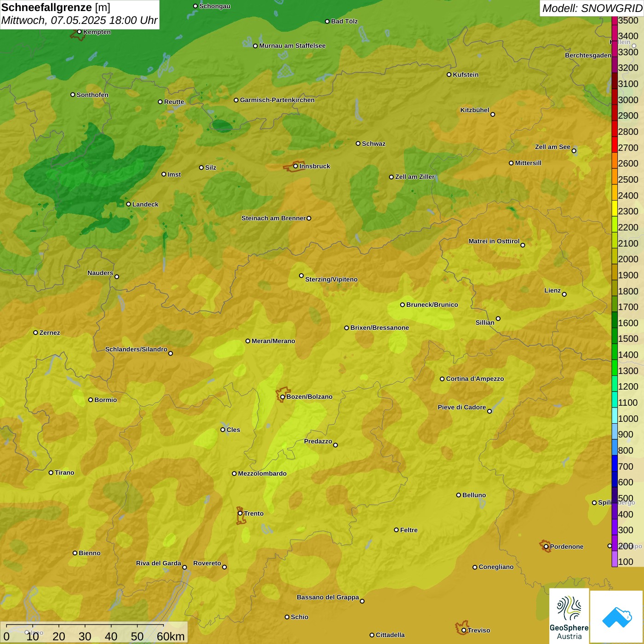The width and height of the screenshot is (644, 644).
Task: Click the Meran/Merano label
Action: (x=273, y=341)
